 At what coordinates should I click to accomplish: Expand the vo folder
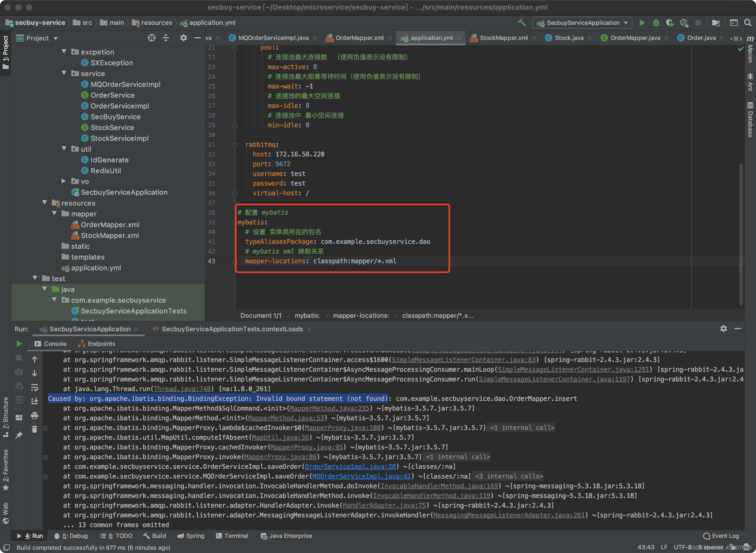(x=63, y=181)
